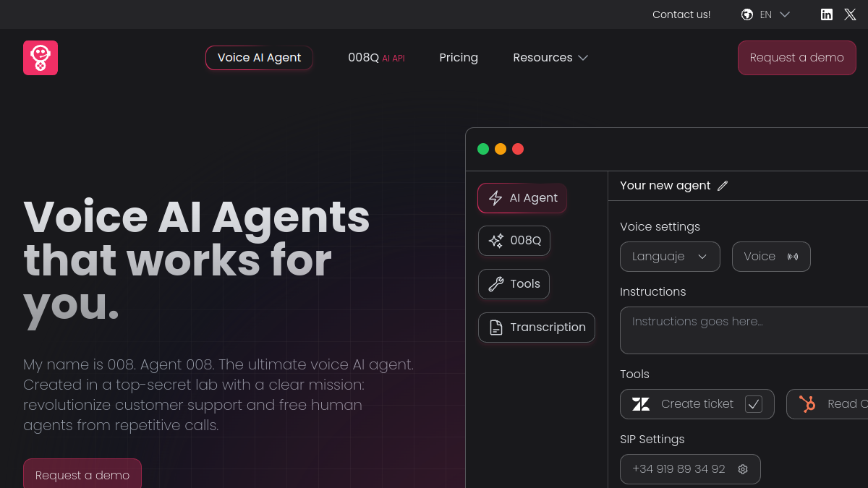The width and height of the screenshot is (868, 488).
Task: Click the gear icon in SIP number field
Action: click(x=743, y=469)
